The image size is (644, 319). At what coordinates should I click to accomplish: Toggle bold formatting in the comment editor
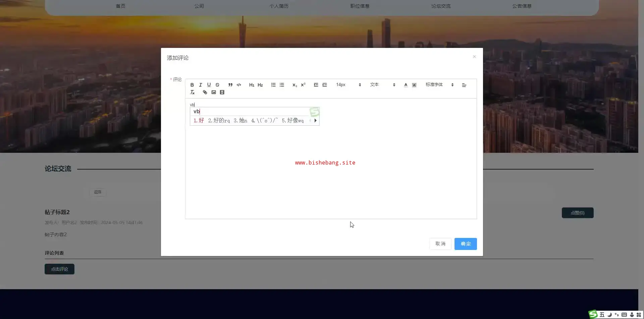pos(192,85)
